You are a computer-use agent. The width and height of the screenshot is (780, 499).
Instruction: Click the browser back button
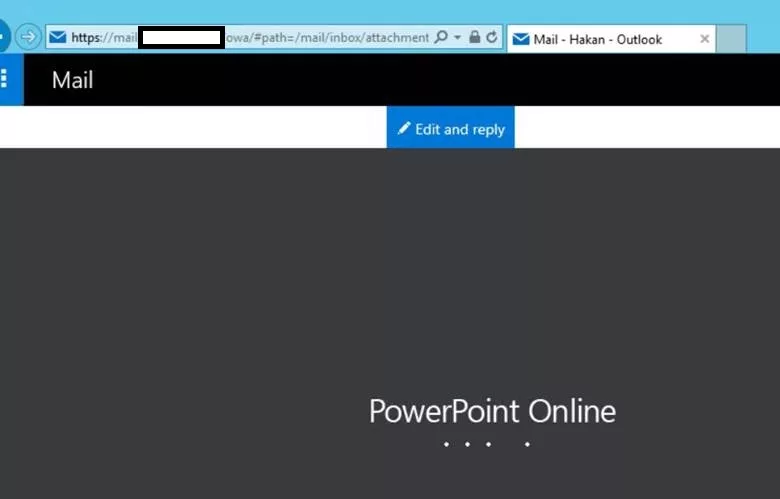(3, 36)
